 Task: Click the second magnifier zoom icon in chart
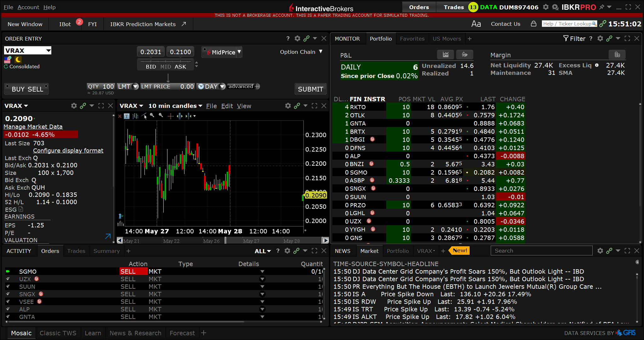[x=161, y=115]
